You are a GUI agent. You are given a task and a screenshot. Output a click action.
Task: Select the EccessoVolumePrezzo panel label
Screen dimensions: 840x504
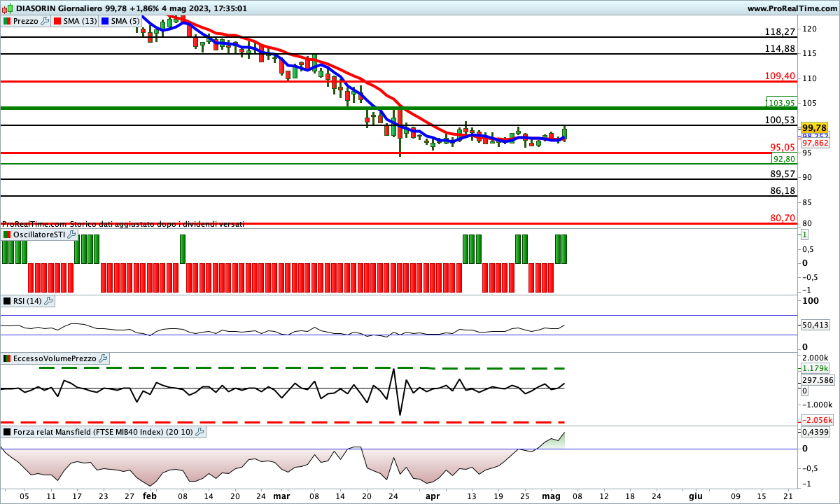[x=55, y=358]
